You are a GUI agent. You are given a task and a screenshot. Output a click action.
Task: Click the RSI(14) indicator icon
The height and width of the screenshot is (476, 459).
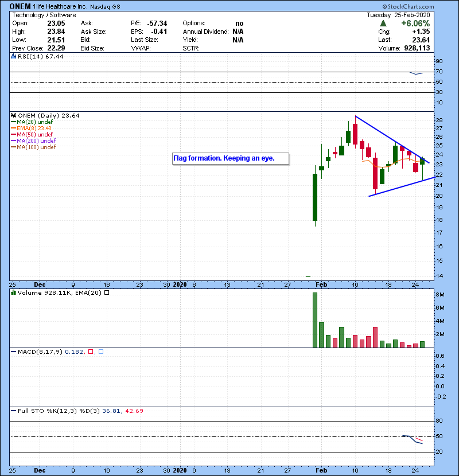pos(13,56)
